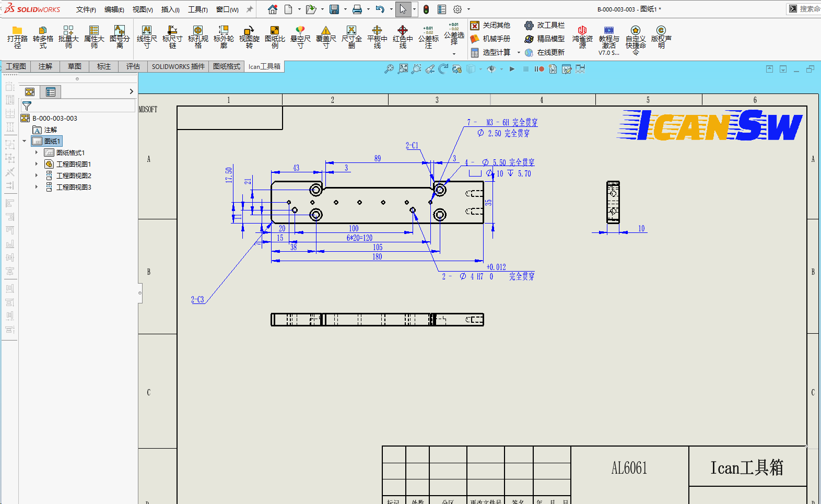Open the 文件(F) menu
This screenshot has width=821, height=504.
coord(86,9)
